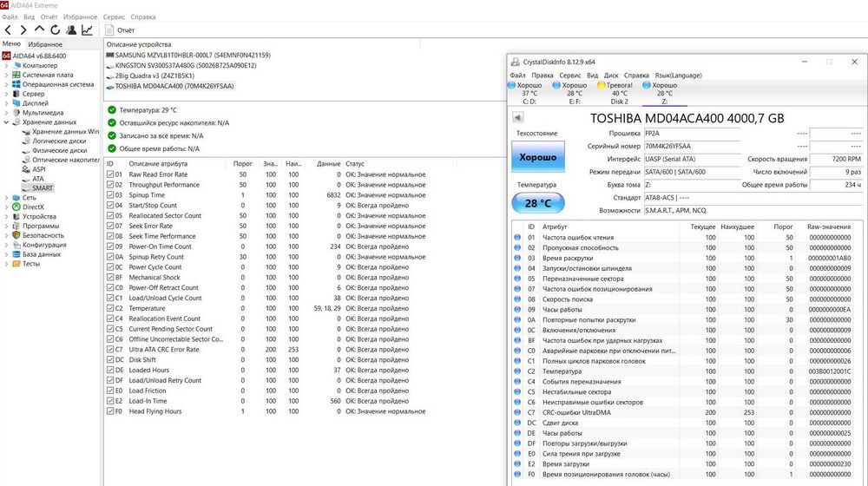The height and width of the screenshot is (486, 868).
Task: Expand the Системная плата tree branch
Action: (x=6, y=75)
